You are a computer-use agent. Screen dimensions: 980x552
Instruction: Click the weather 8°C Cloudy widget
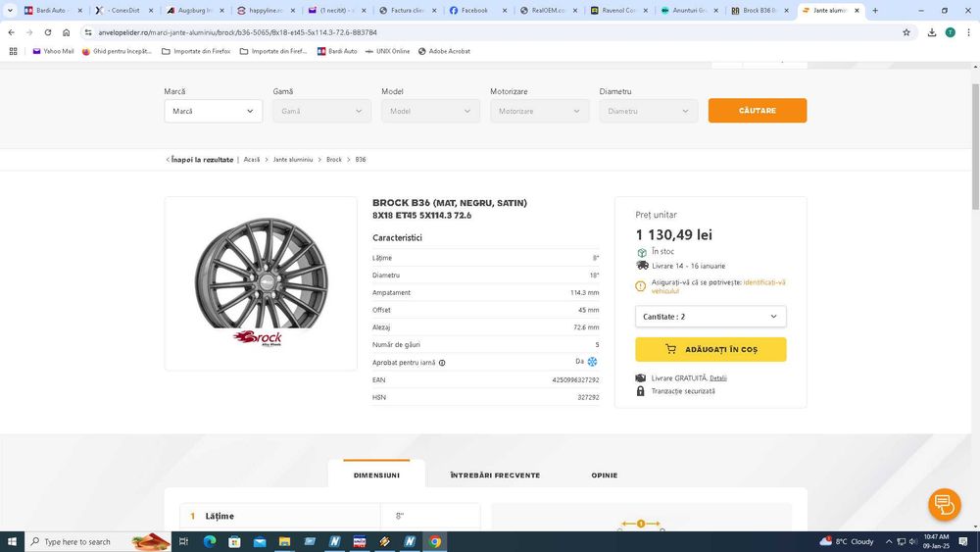click(x=847, y=541)
